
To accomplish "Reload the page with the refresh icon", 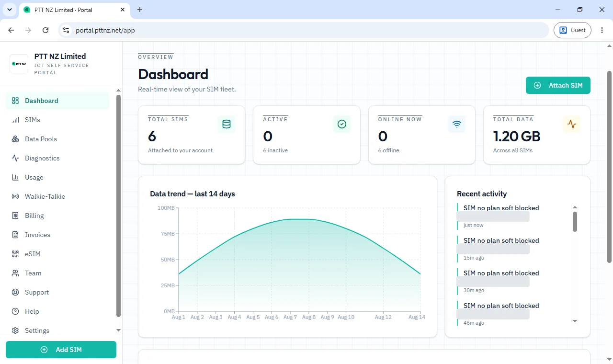I will click(45, 30).
